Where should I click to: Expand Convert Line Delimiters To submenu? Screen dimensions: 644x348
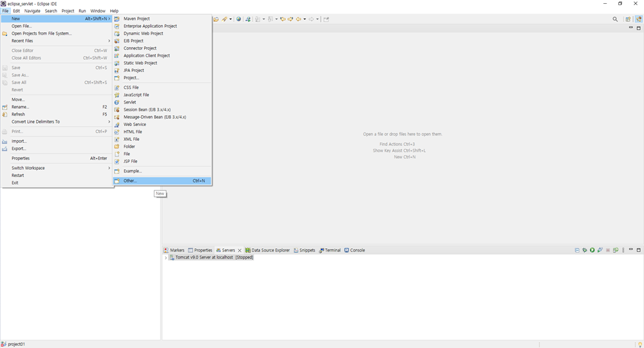(x=57, y=122)
